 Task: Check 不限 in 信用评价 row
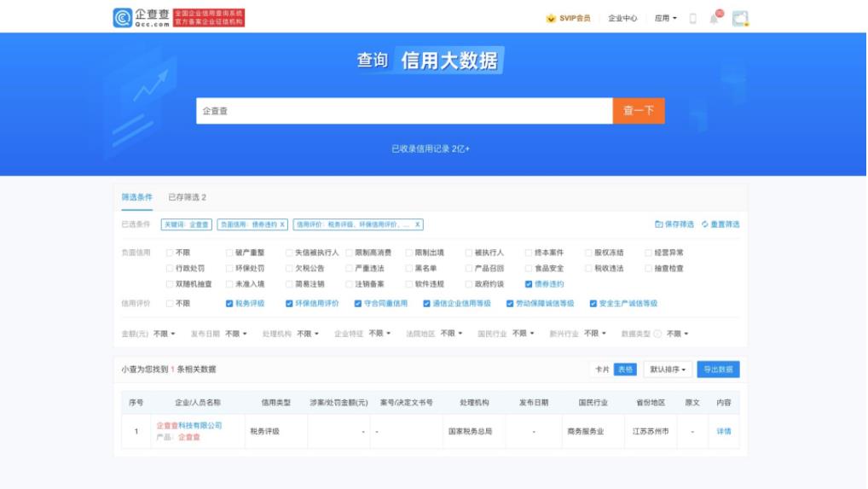coord(170,304)
